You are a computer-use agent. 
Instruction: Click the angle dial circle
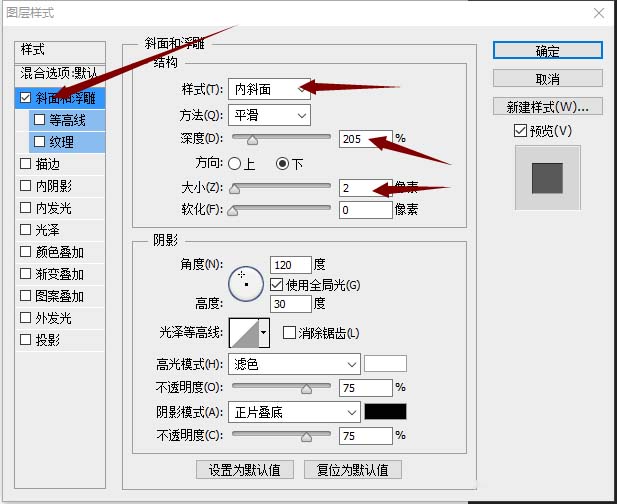(245, 284)
